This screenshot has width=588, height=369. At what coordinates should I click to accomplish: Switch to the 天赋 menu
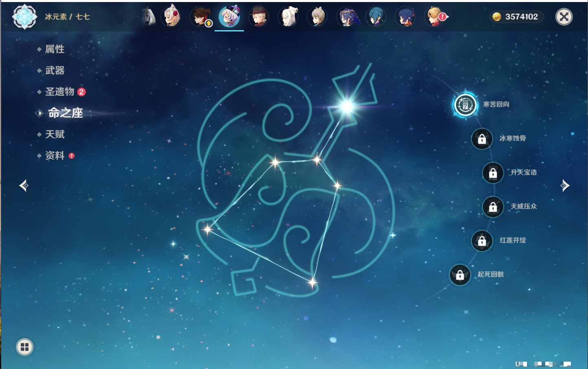click(x=55, y=134)
